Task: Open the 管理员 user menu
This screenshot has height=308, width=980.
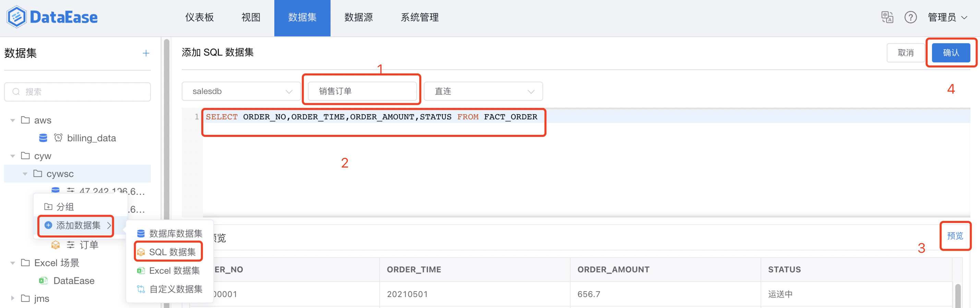Action: tap(947, 17)
